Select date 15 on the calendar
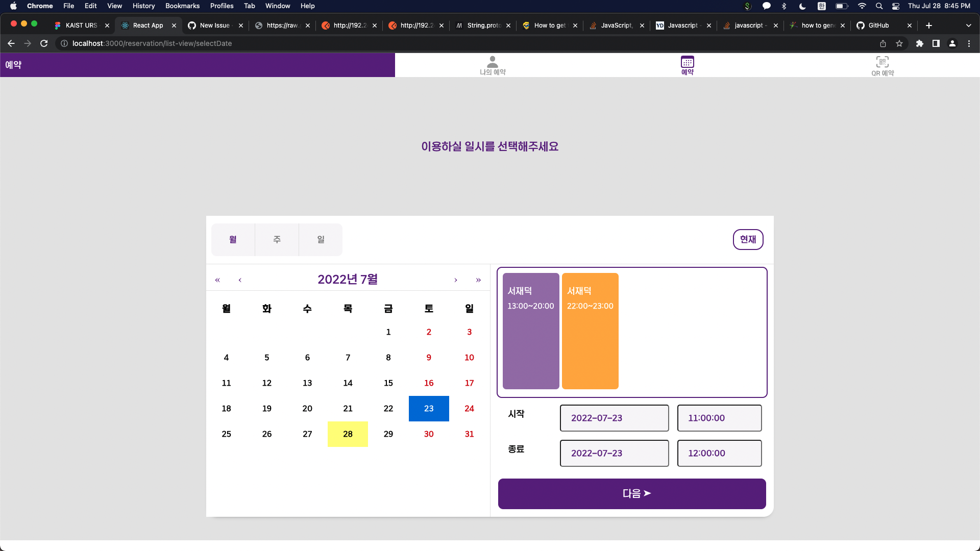Image resolution: width=980 pixels, height=551 pixels. (x=388, y=383)
